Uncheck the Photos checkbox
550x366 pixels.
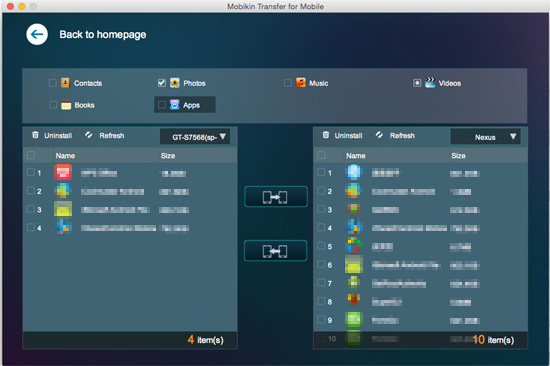click(161, 83)
